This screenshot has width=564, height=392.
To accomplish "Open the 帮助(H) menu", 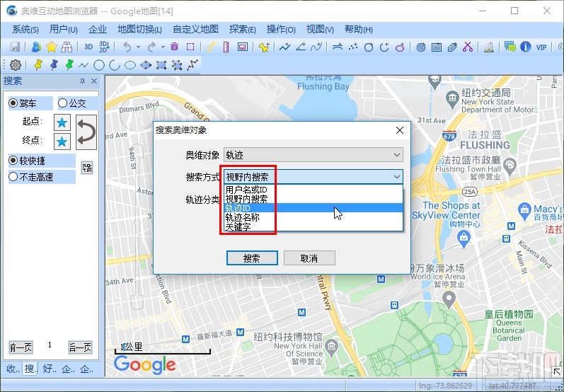I will tap(359, 30).
